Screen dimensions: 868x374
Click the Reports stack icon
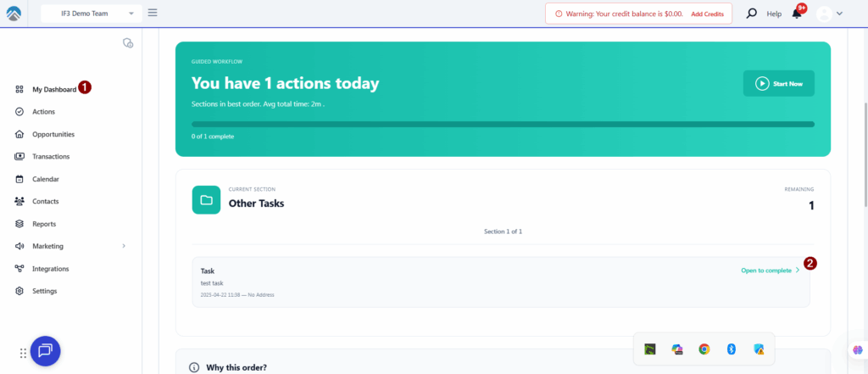tap(19, 224)
